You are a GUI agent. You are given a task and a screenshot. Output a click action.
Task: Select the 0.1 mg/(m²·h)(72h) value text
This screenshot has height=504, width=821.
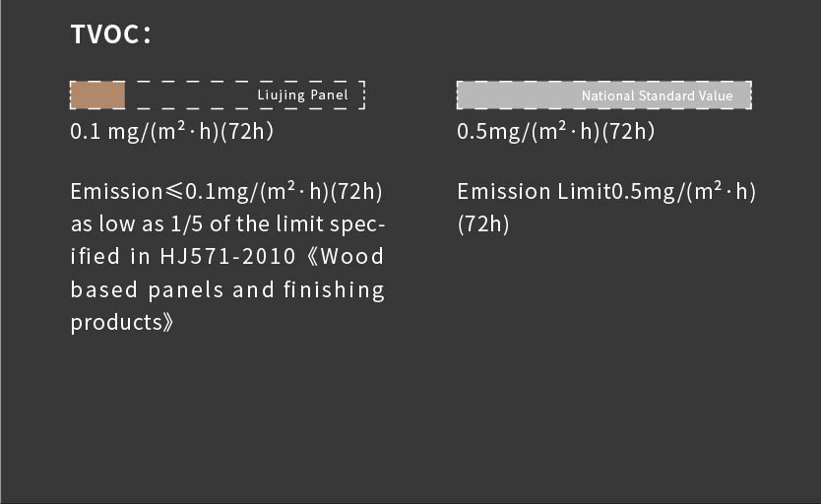coord(171,132)
